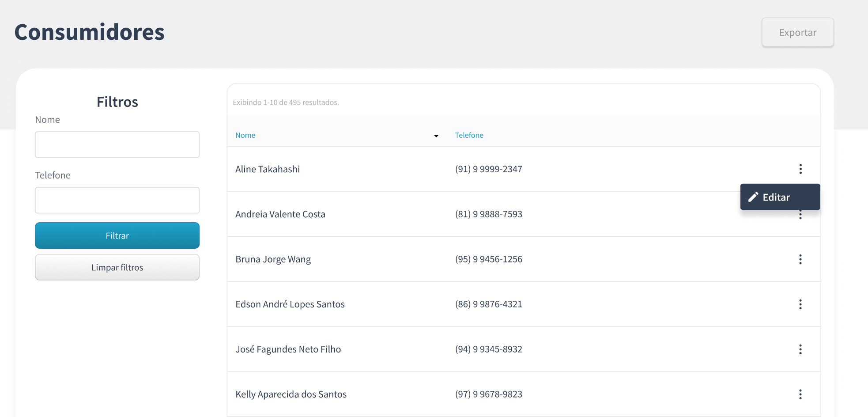Click phone number (86) 9 9876-4321
Screen dimensions: 868x417
(488, 304)
